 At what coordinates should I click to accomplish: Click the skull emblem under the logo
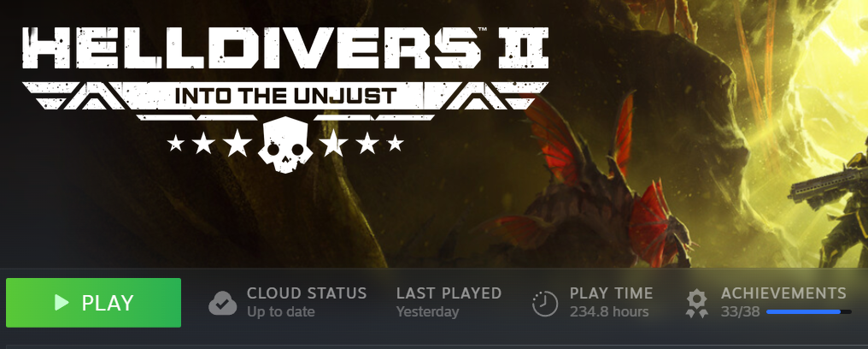(x=285, y=145)
